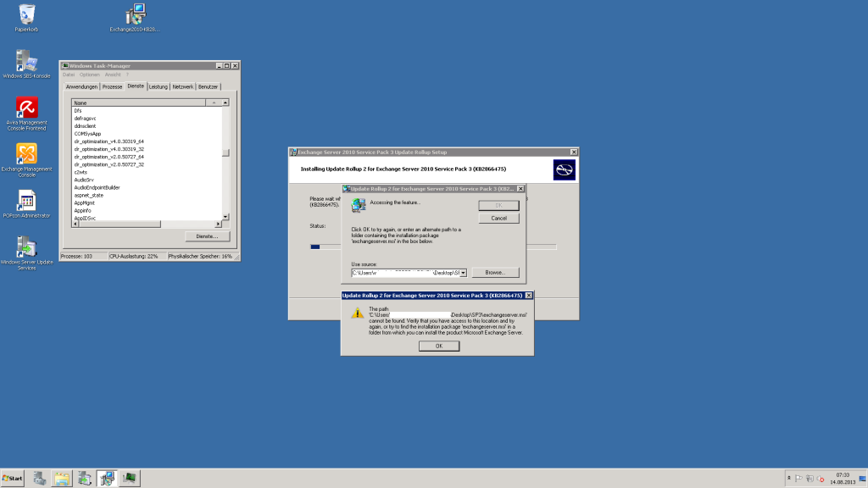
Task: Open the Exchange2010-KB28 installer desktop icon
Action: [x=135, y=18]
